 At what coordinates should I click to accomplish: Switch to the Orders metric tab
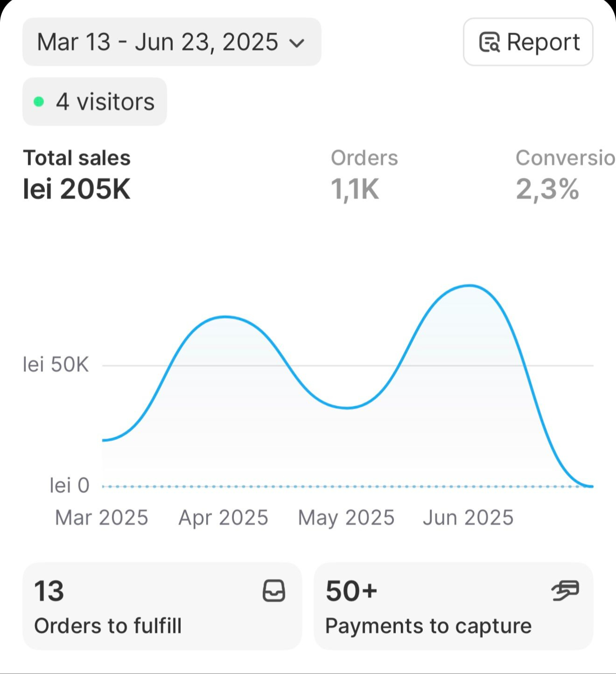coord(364,176)
